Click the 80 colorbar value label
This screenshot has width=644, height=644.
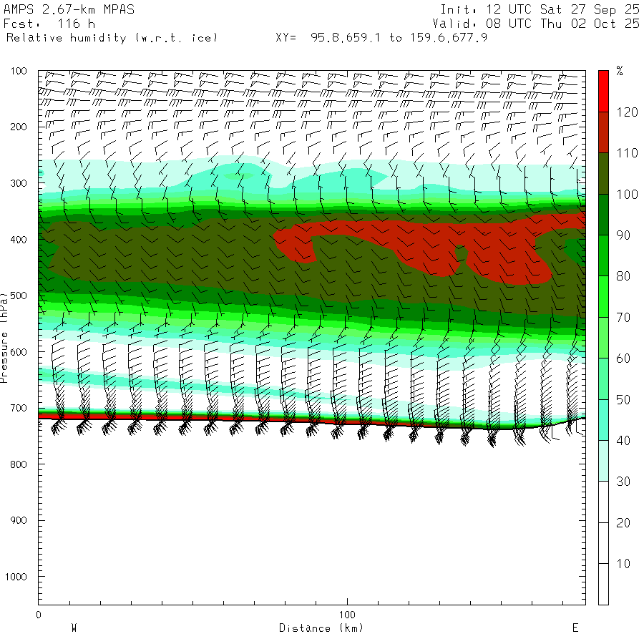click(623, 276)
